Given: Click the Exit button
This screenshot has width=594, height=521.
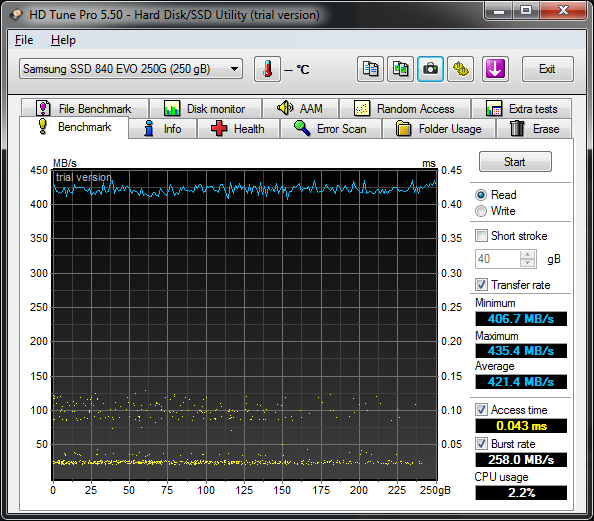Looking at the screenshot, I should (547, 69).
